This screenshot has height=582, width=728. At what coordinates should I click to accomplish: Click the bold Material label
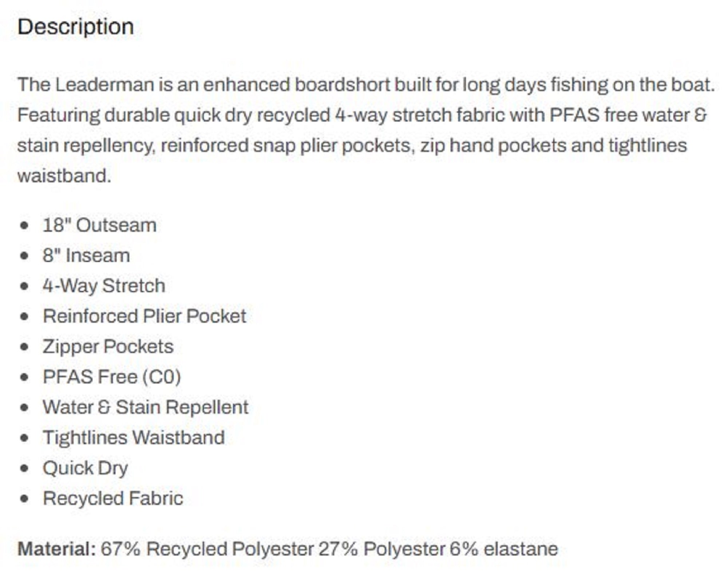click(56, 549)
